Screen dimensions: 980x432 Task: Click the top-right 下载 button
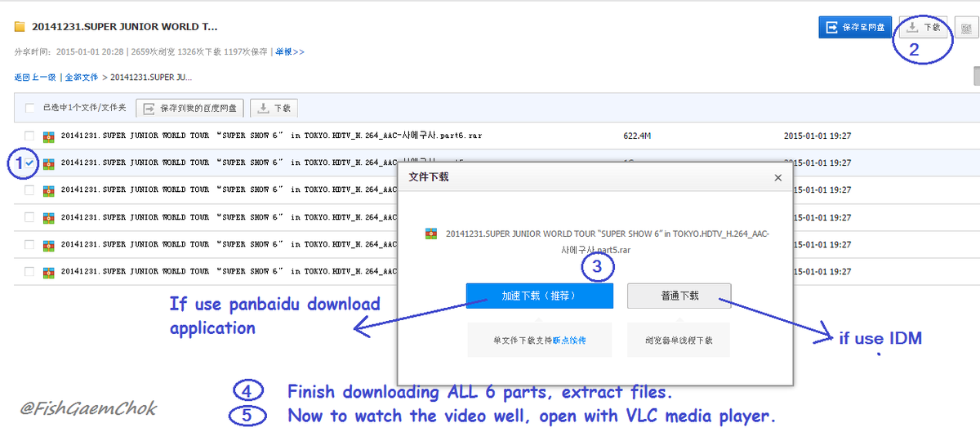coord(924,27)
